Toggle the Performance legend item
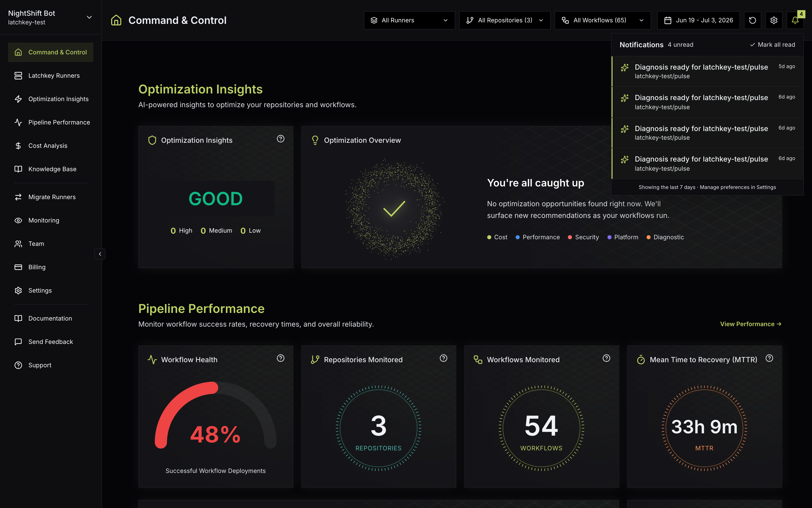This screenshot has height=508, width=812. (x=537, y=237)
